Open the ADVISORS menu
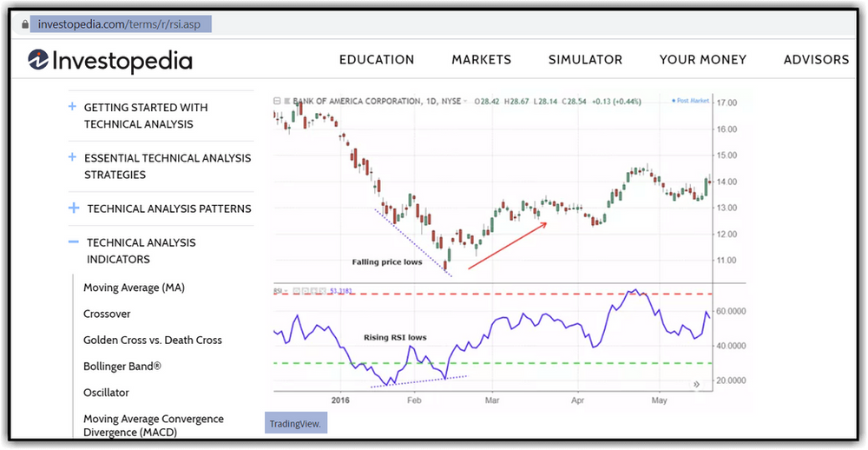This screenshot has height=450, width=868. (x=816, y=60)
